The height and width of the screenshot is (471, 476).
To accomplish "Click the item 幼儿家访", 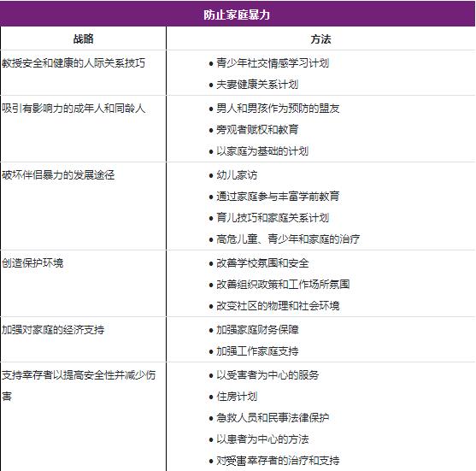I will (237, 175).
